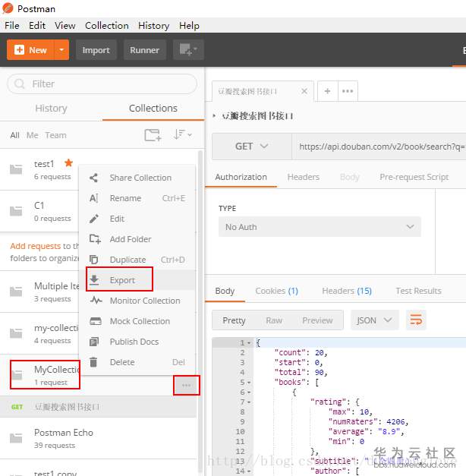Open the collection sort order dropdown
This screenshot has width=466, height=476.
click(x=182, y=134)
